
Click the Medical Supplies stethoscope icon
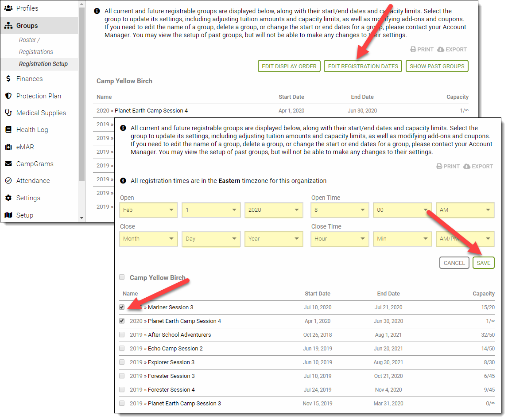point(8,113)
